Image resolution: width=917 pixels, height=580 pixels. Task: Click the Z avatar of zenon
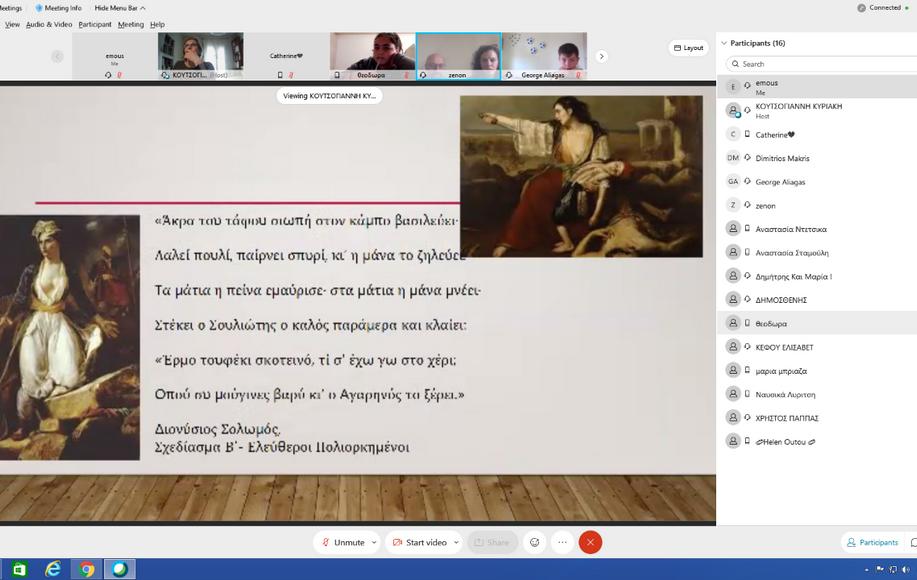click(x=733, y=205)
